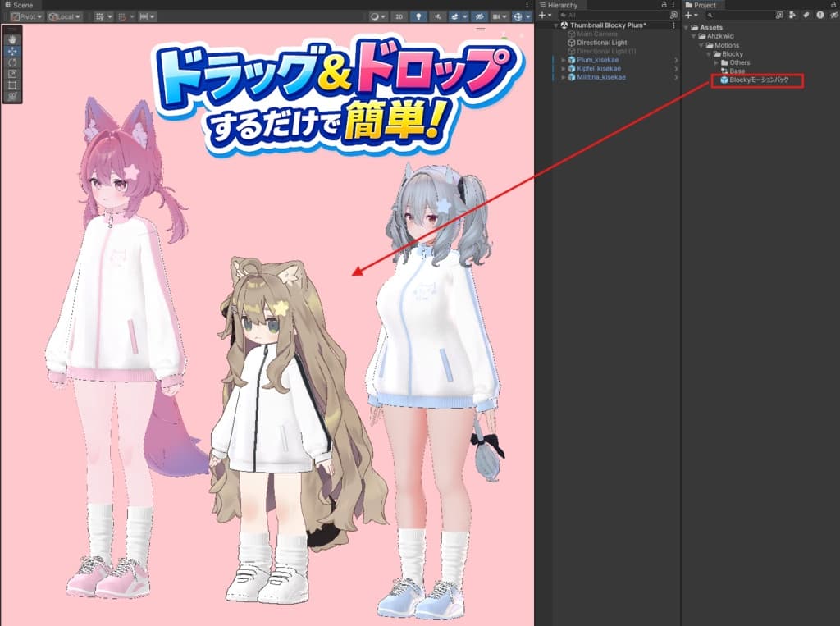Open the Pivot handle position dropdown

[27, 16]
